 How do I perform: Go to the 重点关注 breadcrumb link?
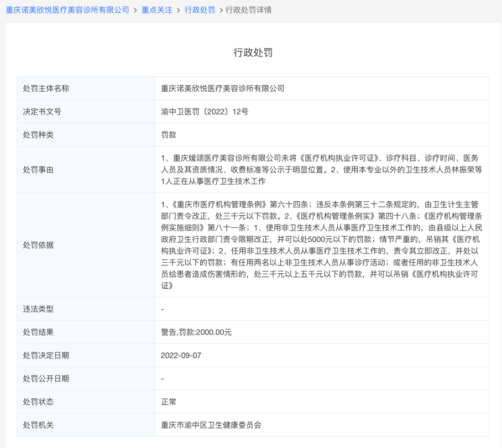tap(157, 10)
